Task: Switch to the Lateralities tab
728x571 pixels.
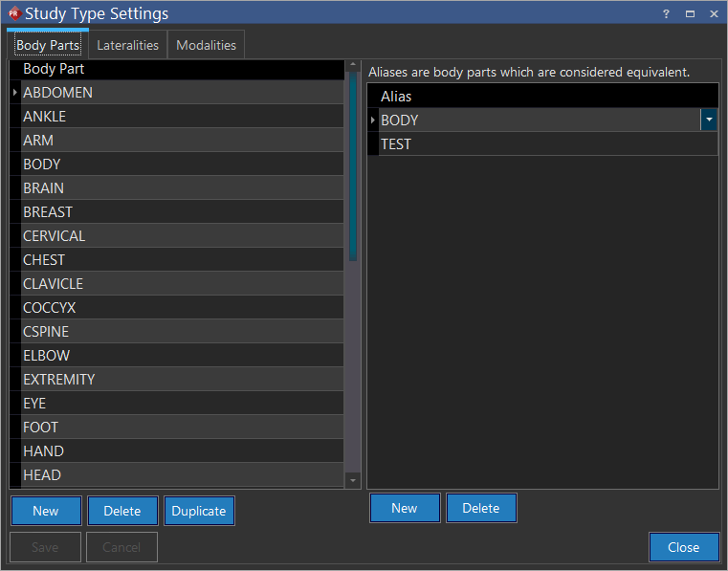Action: pyautogui.click(x=127, y=45)
